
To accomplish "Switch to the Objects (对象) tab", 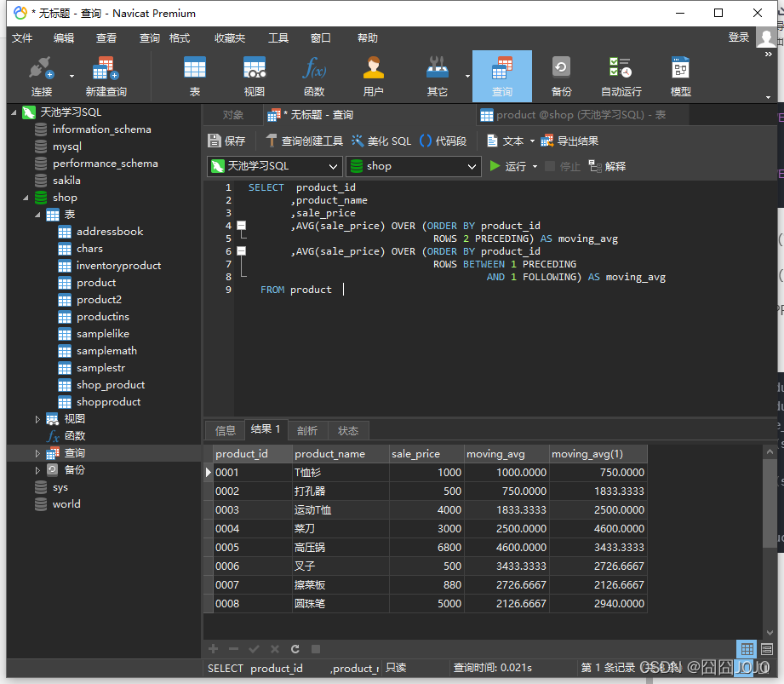I will pos(233,115).
